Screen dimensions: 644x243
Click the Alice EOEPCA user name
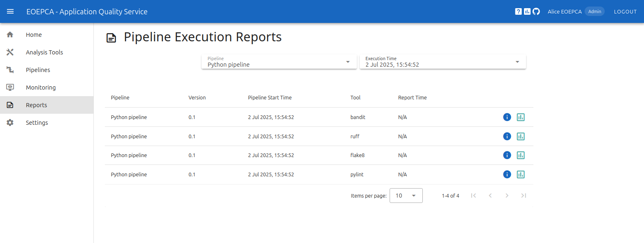tap(565, 11)
